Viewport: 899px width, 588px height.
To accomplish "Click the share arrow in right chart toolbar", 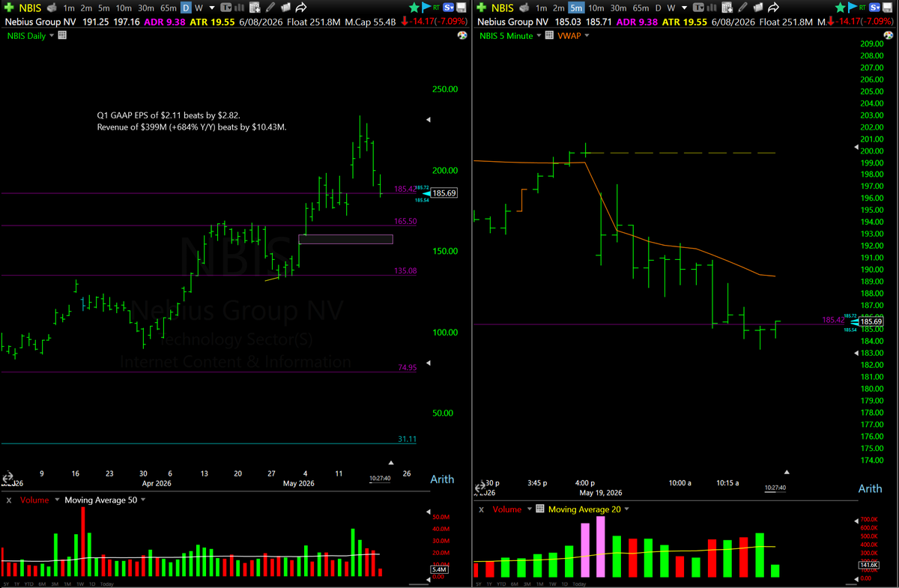I will click(774, 7).
